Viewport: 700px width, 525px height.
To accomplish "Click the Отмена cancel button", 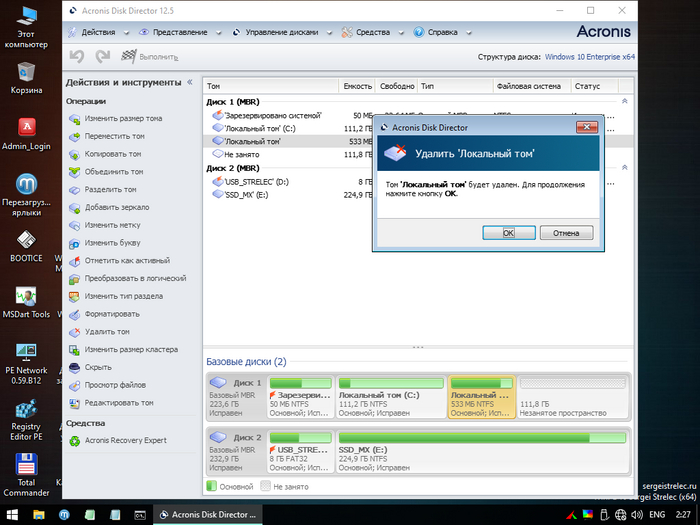I will click(x=566, y=233).
